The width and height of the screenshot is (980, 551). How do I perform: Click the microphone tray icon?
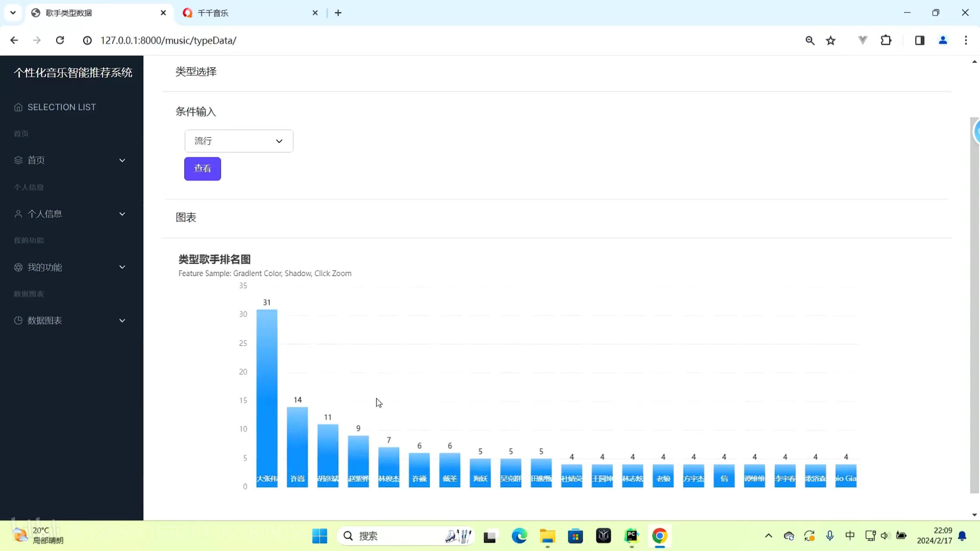830,536
